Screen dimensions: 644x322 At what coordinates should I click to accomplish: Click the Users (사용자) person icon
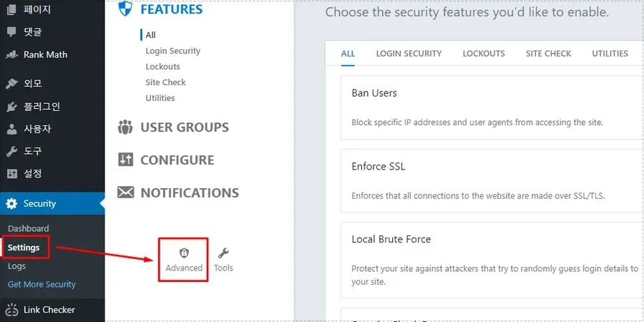click(x=12, y=130)
